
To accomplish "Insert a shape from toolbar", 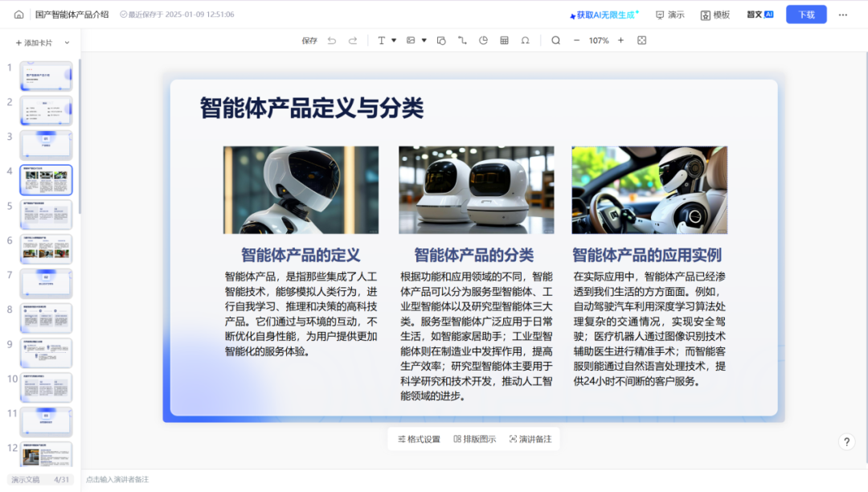I will (x=441, y=40).
